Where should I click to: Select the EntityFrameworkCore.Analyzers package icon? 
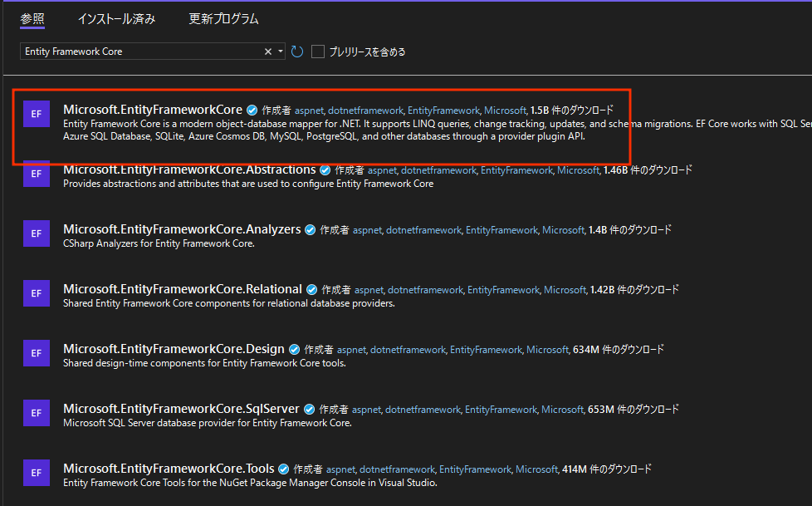(37, 233)
